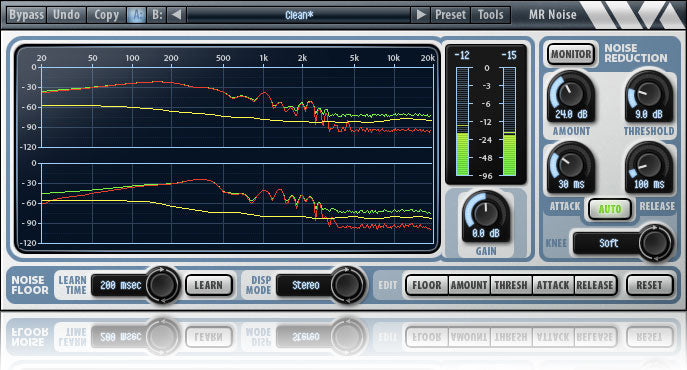Click the upper channel spectrum graph

(x=237, y=107)
